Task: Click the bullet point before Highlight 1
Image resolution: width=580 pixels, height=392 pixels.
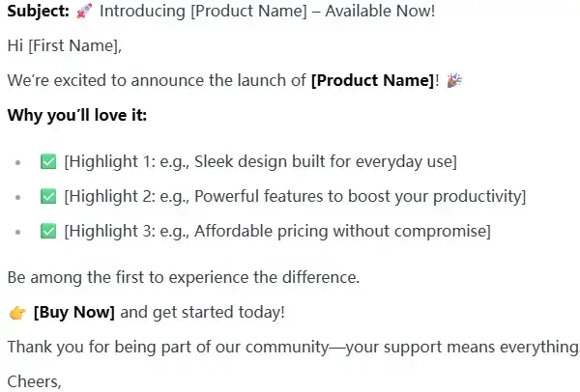Action: 17,162
